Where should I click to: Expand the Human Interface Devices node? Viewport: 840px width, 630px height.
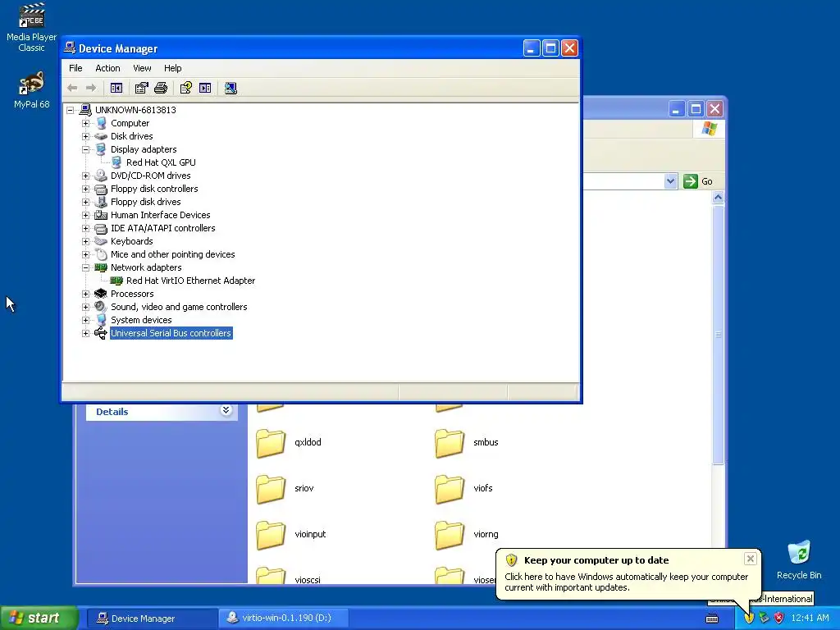85,216
